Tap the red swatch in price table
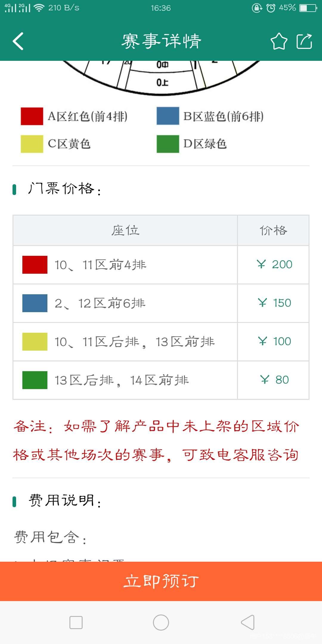 (35, 265)
